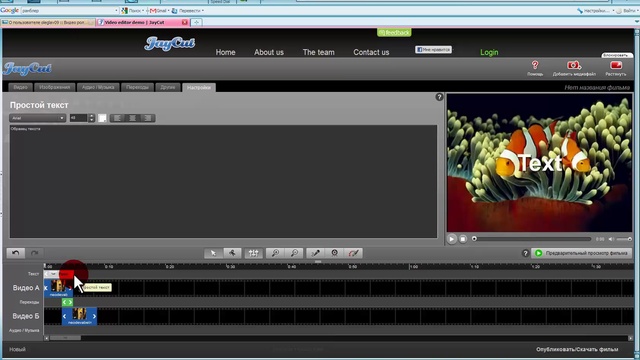Image resolution: width=640 pixels, height=360 pixels.
Task: Click the zoom in magnifier on timeline
Action: pyautogui.click(x=276, y=253)
